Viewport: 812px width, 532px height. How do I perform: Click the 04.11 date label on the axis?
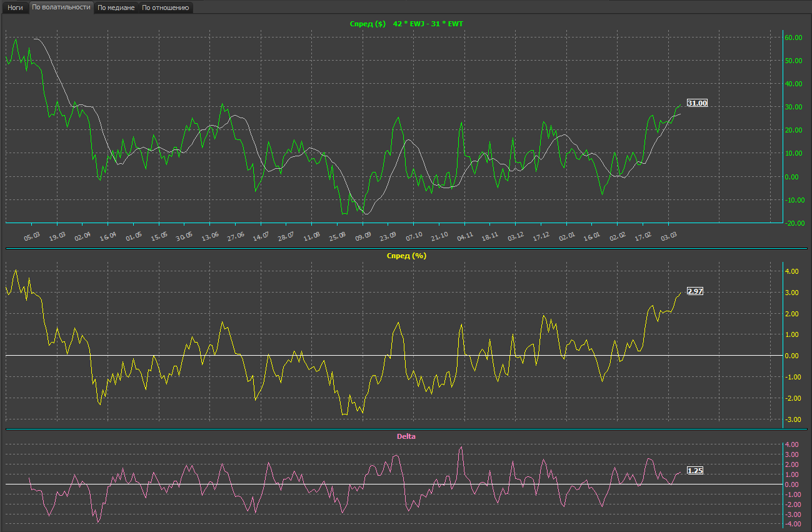point(465,236)
